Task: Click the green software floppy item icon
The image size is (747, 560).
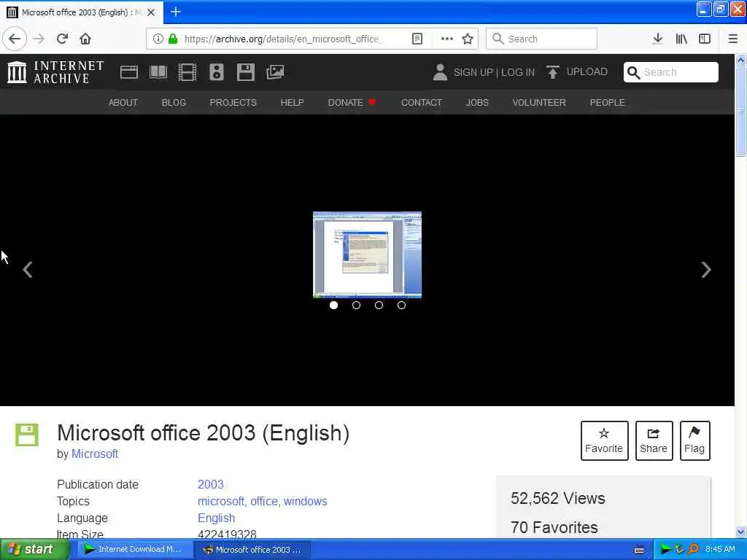Action: [x=27, y=435]
